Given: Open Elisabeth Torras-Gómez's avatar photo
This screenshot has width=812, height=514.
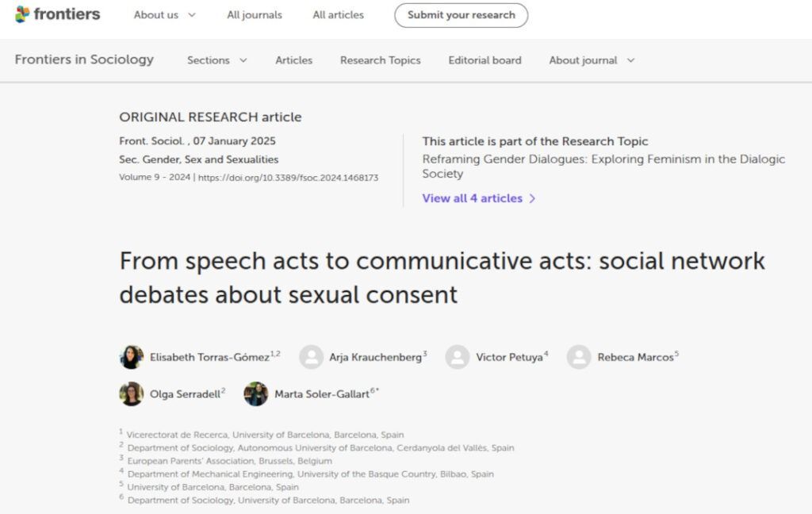Looking at the screenshot, I should click(131, 357).
